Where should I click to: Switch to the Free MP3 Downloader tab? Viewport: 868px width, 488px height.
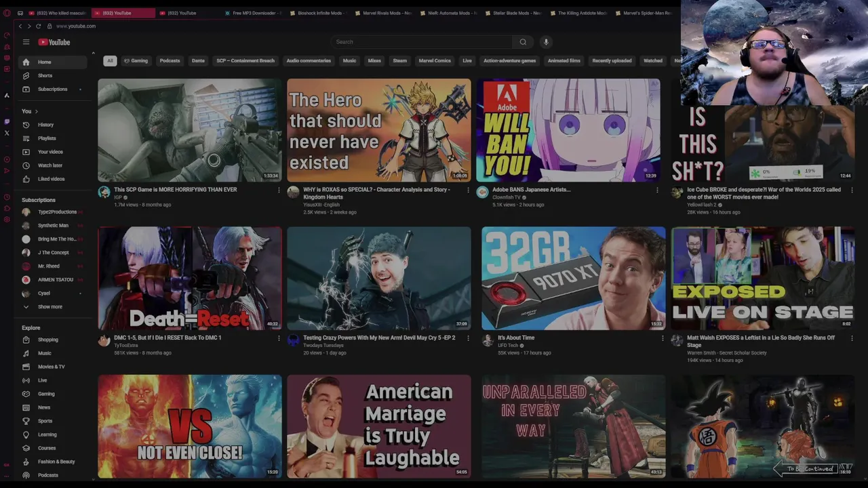(254, 13)
